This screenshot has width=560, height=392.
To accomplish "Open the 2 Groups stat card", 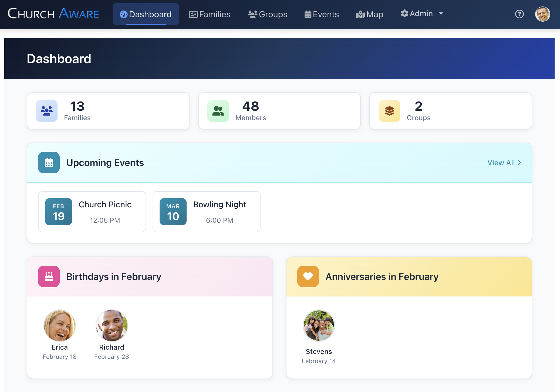I will [x=451, y=111].
